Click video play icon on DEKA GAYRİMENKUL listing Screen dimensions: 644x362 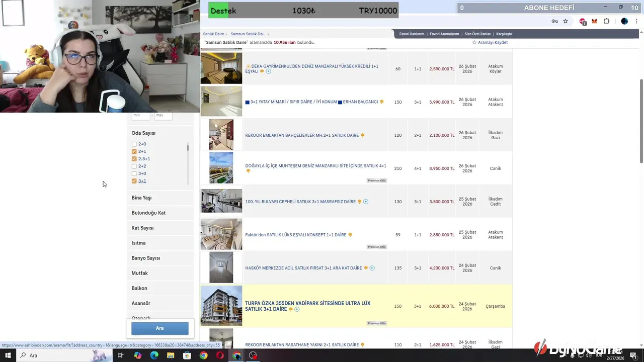point(268,71)
